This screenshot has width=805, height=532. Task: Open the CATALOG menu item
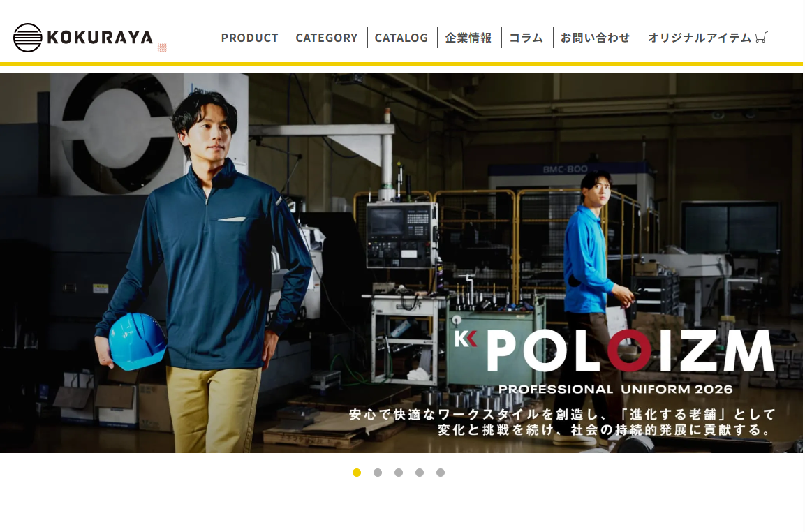pyautogui.click(x=401, y=38)
